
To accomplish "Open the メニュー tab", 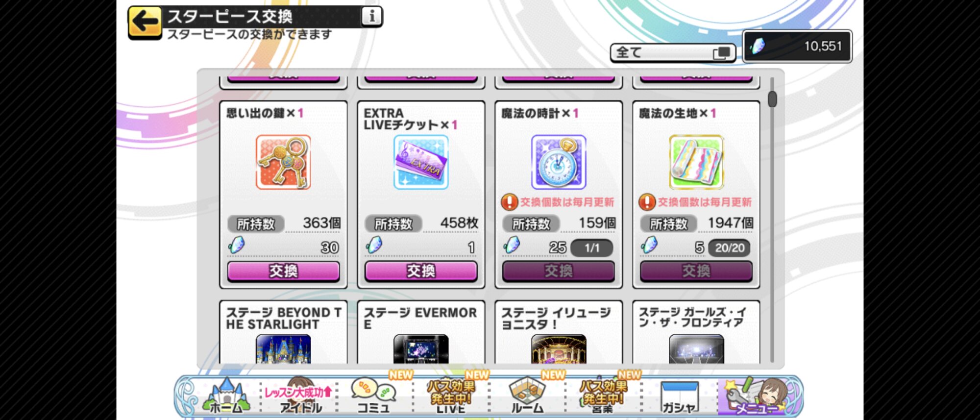I will coord(757,396).
